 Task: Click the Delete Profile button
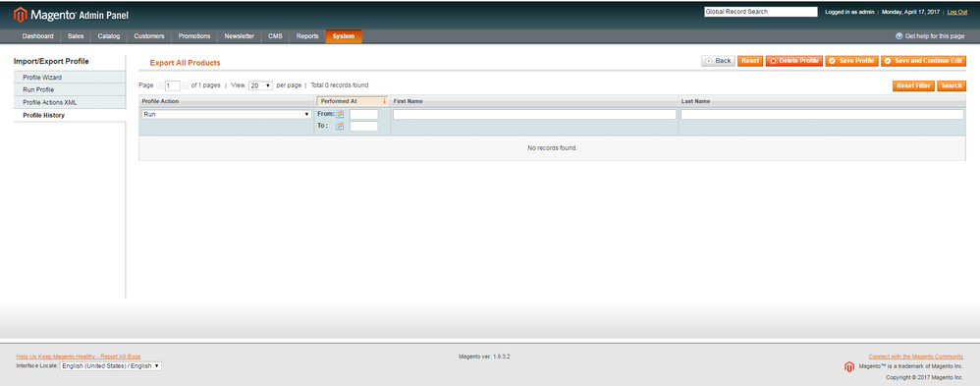point(793,61)
